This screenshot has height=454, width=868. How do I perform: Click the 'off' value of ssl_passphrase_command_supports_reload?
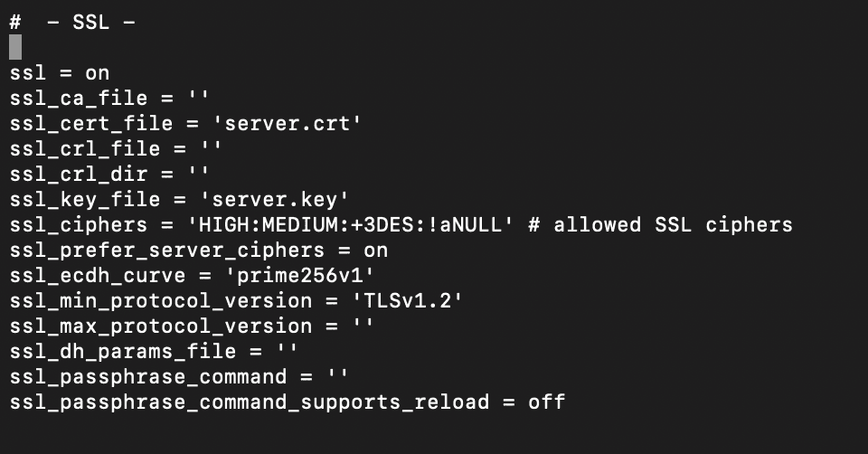tap(547, 402)
